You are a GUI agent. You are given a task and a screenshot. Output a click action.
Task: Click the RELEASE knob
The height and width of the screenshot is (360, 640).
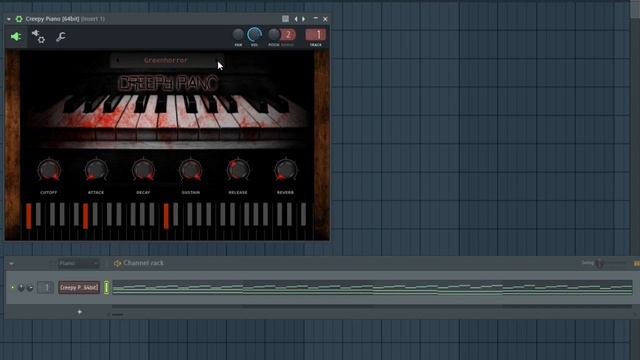[x=238, y=170]
